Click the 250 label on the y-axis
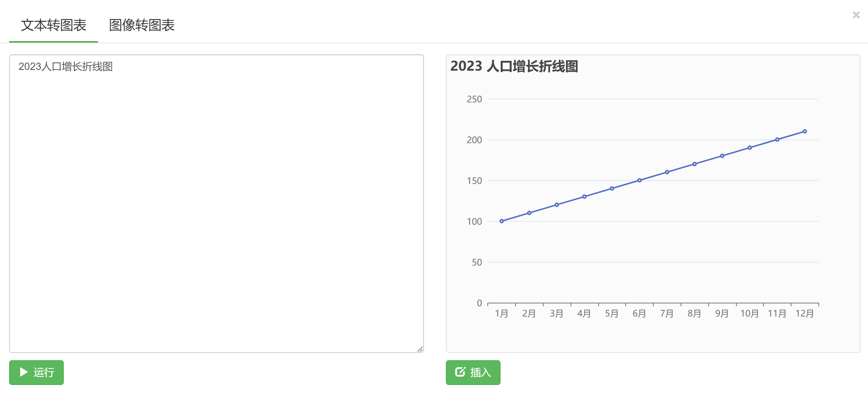 coord(474,99)
